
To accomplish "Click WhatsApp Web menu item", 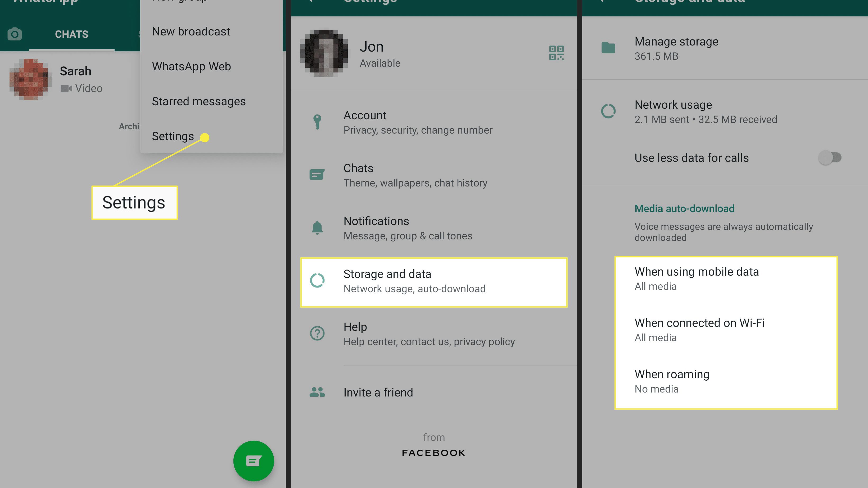I will click(190, 66).
